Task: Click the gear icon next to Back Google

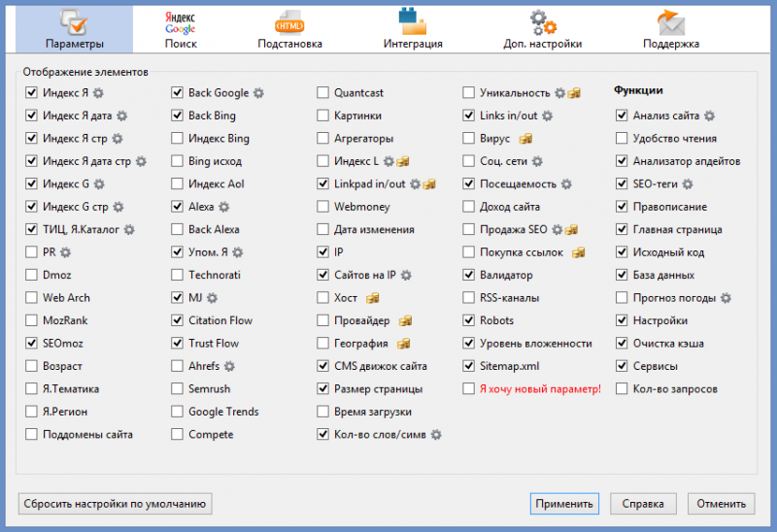Action: [x=259, y=93]
